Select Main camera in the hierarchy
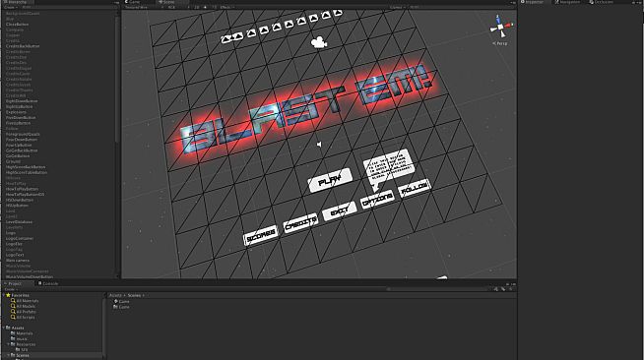Image resolution: width=644 pixels, height=360 pixels. click(x=18, y=261)
